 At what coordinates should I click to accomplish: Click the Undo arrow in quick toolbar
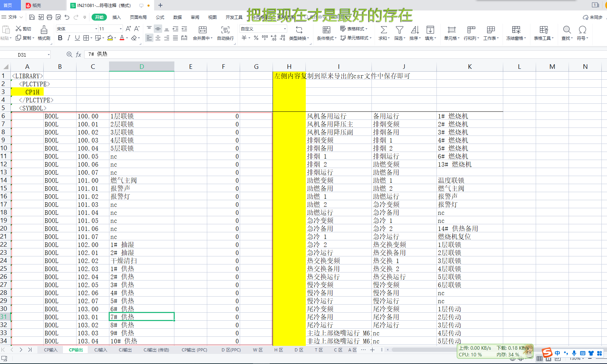(x=67, y=17)
